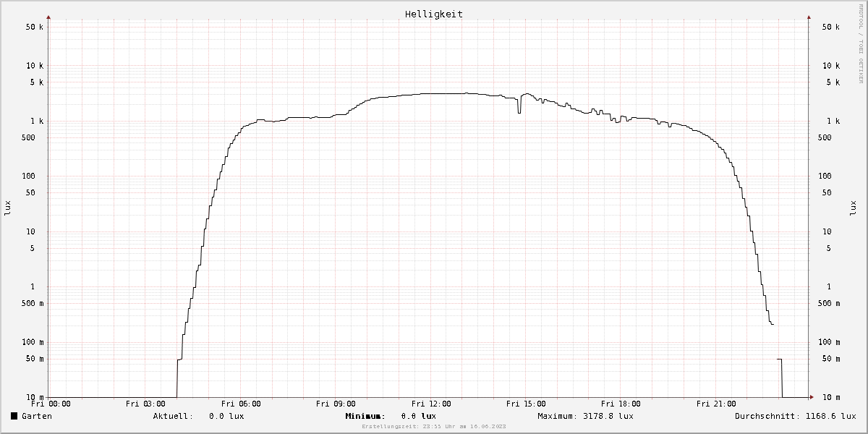Click the 50 k label on left axis
This screenshot has width=868, height=434.
(34, 27)
